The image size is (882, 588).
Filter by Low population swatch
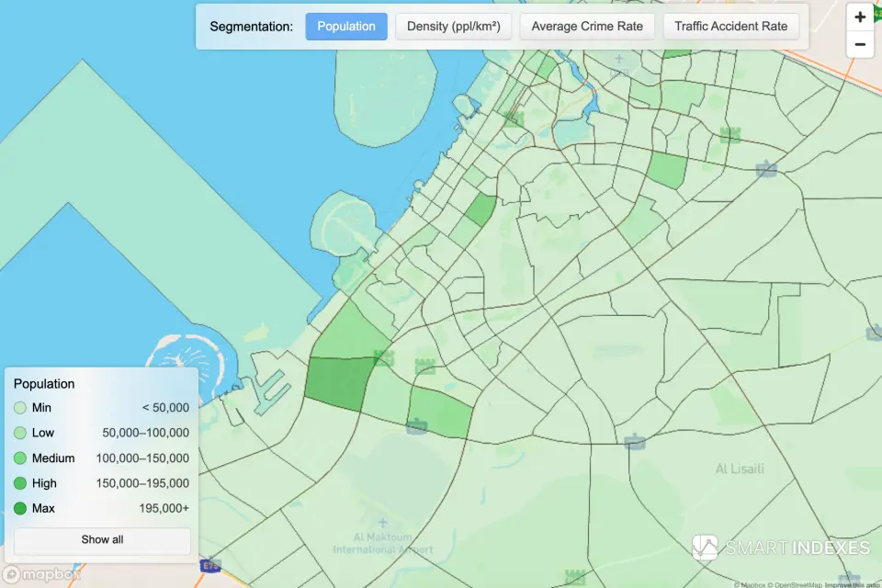point(20,433)
